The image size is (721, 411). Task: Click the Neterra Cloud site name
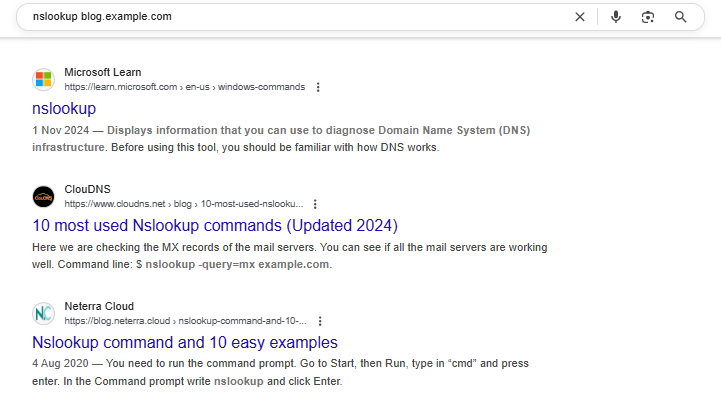click(x=99, y=306)
